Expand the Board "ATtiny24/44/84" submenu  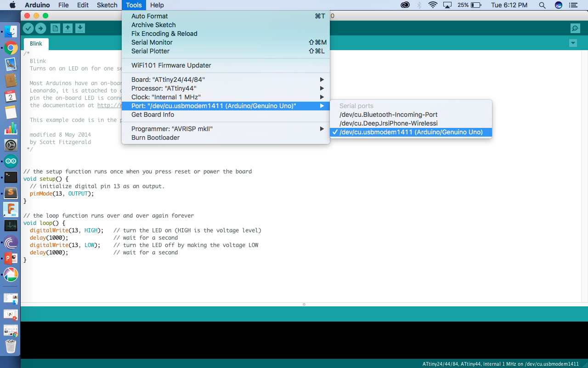(226, 80)
